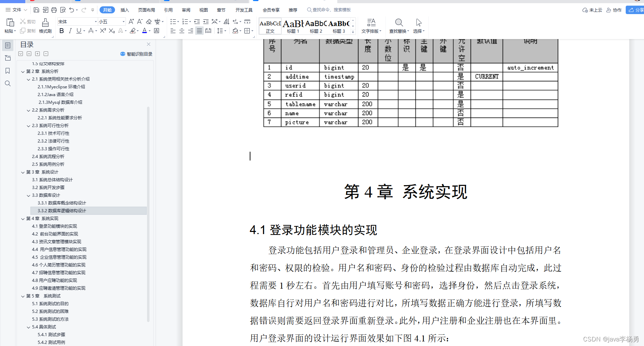The width and height of the screenshot is (644, 346).
Task: Click distributed alignment icon
Action: 208,31
